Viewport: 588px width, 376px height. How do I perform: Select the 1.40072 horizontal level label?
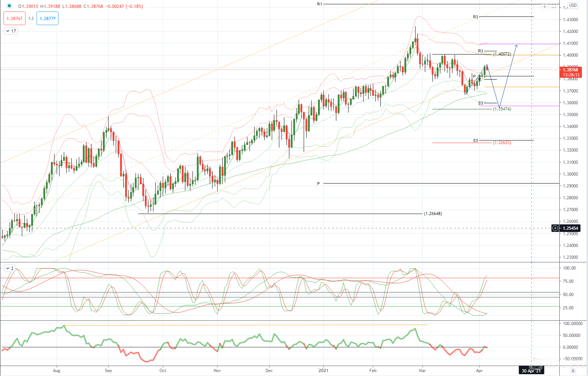(x=502, y=54)
